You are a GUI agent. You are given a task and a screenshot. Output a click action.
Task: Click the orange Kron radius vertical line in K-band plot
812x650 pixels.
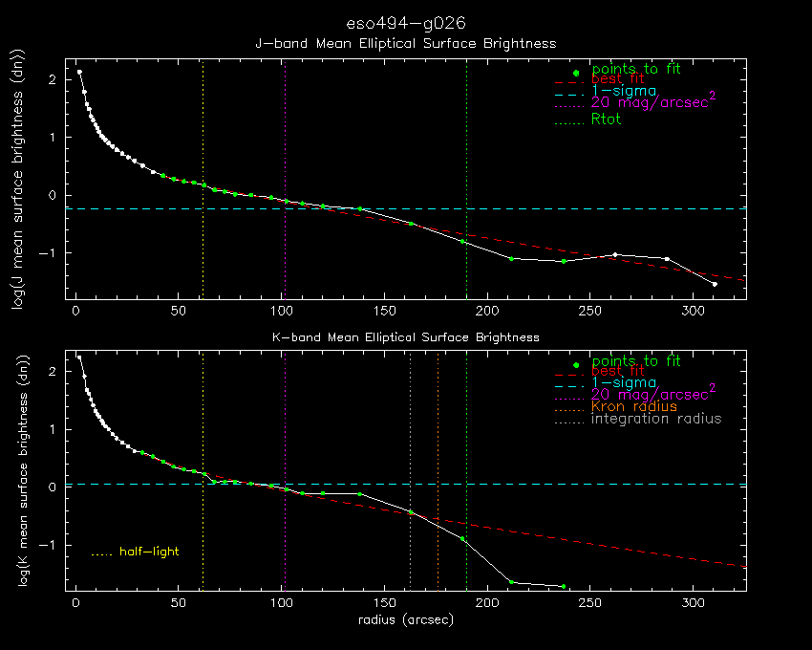coord(438,470)
